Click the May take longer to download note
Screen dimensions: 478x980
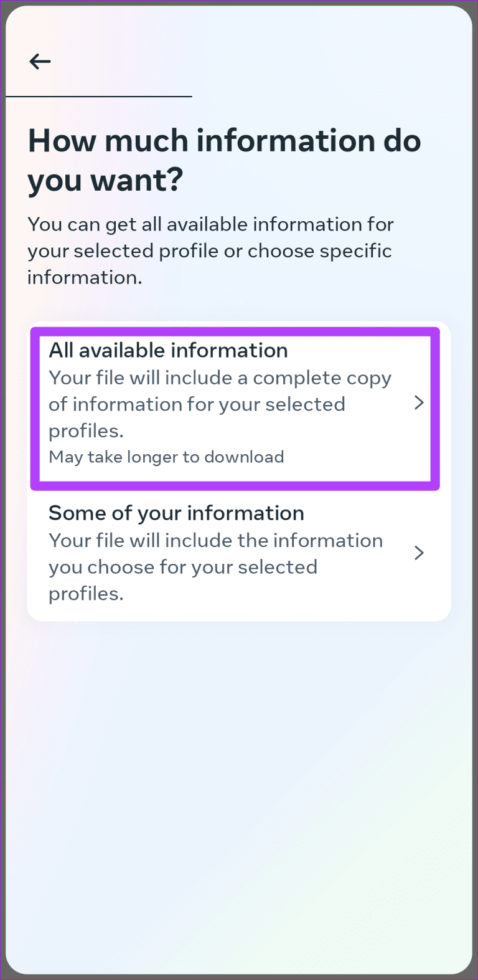[166, 457]
